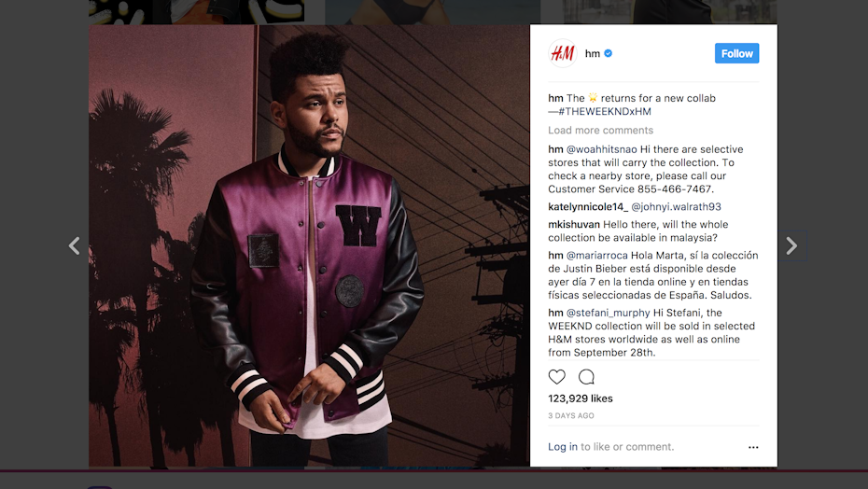
Task: Open katelynnicole14_ profile
Action: click(588, 206)
